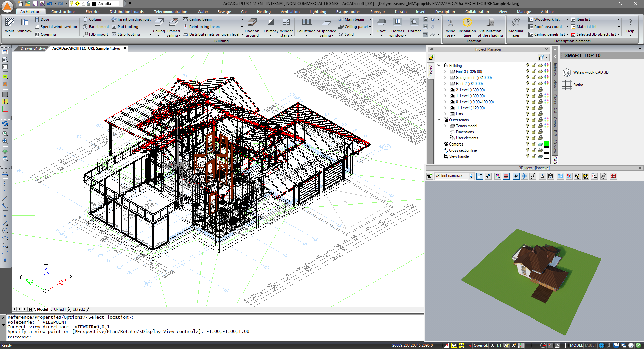The image size is (644, 349).
Task: Expand the 1. Level (+300.00) tree node
Action: 445,96
